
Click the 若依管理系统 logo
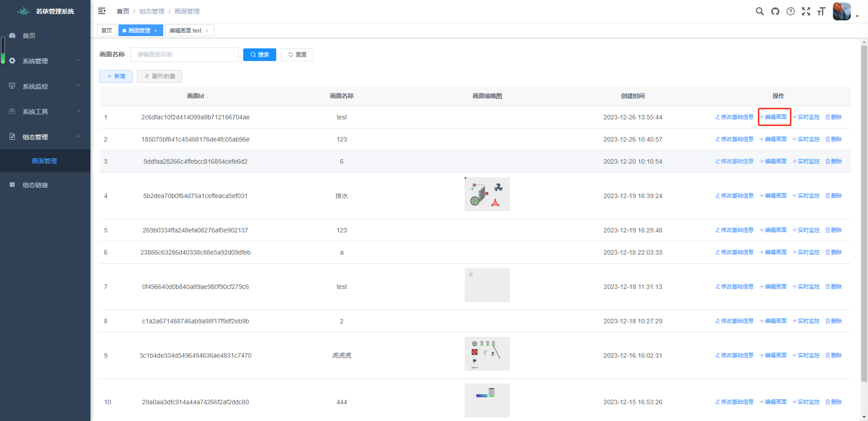click(45, 11)
